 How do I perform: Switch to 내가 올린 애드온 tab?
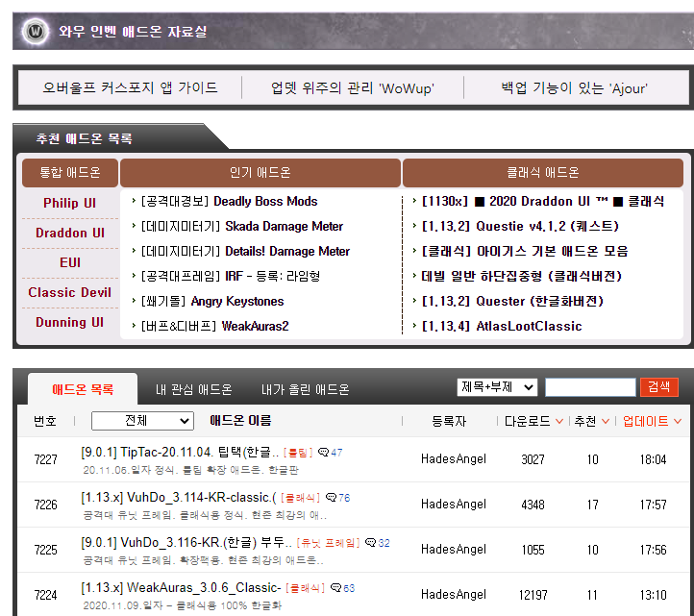click(x=305, y=389)
